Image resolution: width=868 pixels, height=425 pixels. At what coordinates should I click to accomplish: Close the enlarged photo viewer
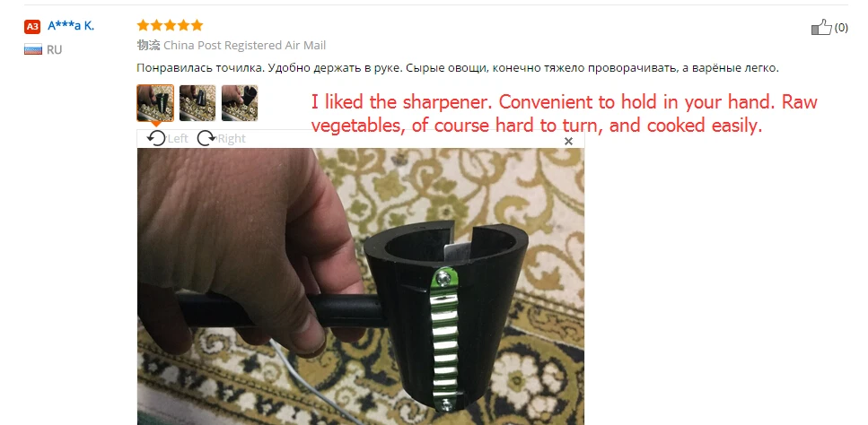pyautogui.click(x=568, y=141)
